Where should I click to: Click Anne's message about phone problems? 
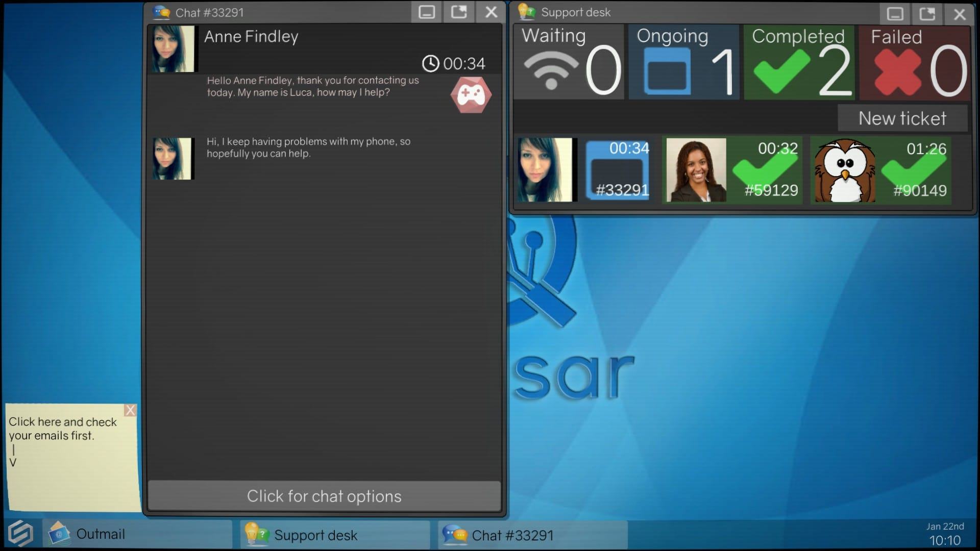pos(308,147)
